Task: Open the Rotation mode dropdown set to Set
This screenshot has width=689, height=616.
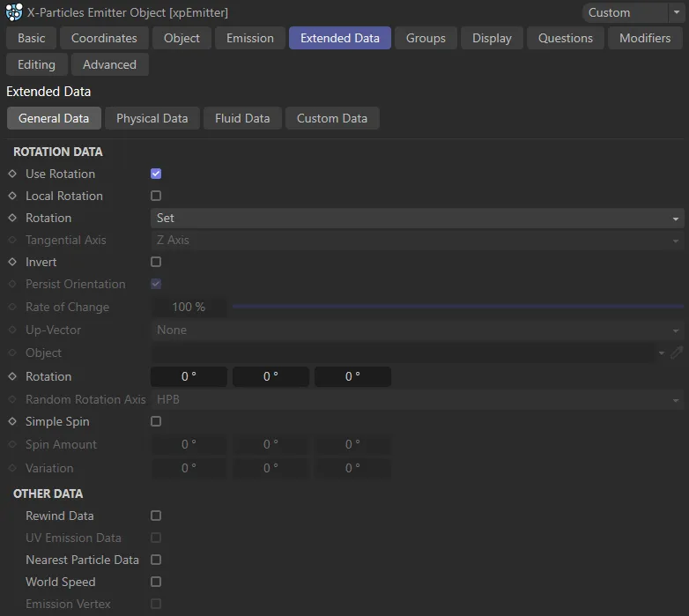Action: pyautogui.click(x=417, y=218)
